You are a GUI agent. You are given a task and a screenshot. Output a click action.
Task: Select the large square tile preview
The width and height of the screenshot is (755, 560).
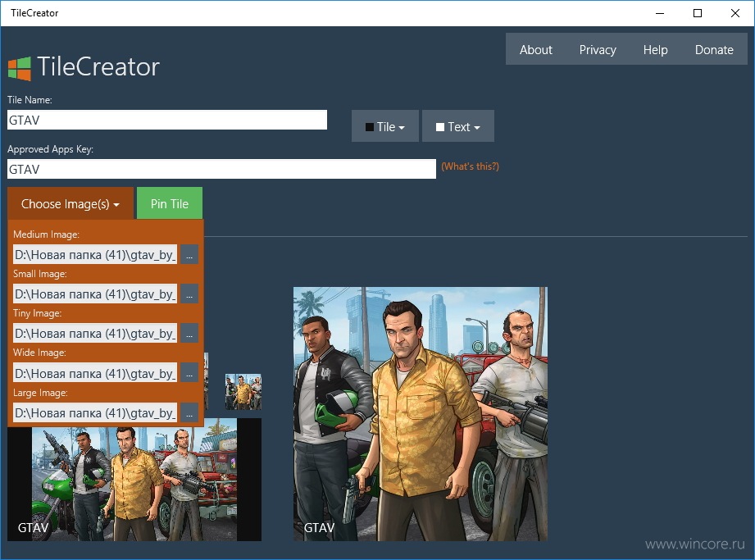tap(421, 413)
